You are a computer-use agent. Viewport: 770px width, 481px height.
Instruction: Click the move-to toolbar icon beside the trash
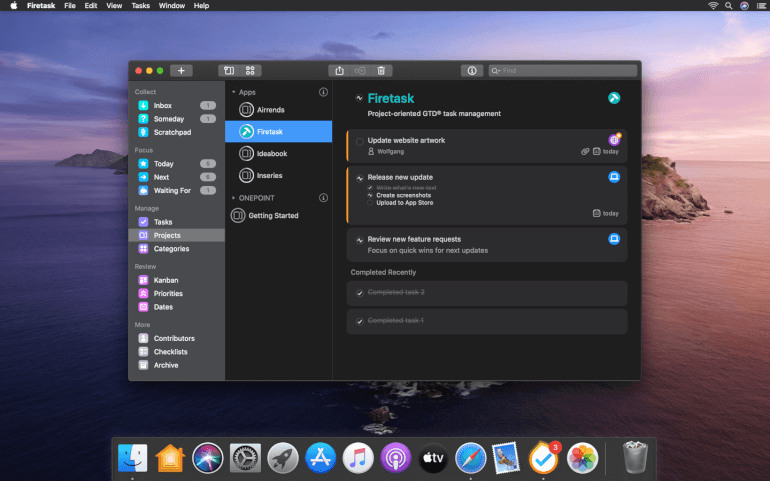[x=360, y=71]
